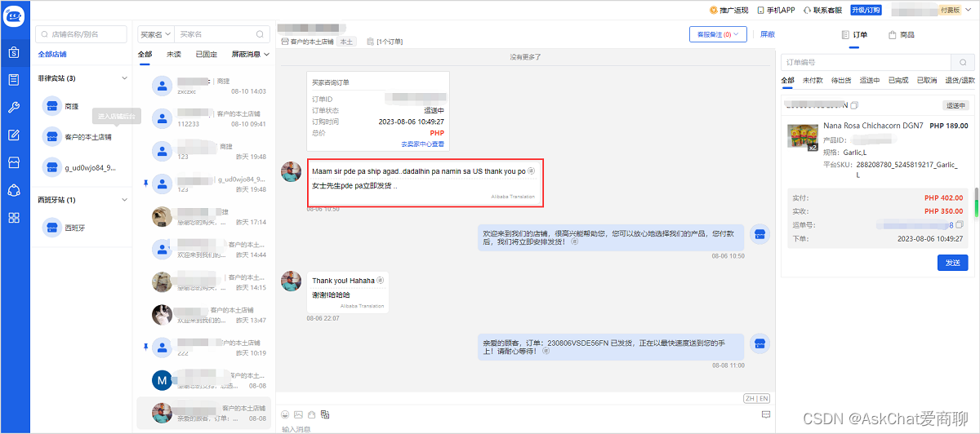Image resolution: width=980 pixels, height=434 pixels.
Task: Click the 西班牙 store icon
Action: tap(51, 228)
